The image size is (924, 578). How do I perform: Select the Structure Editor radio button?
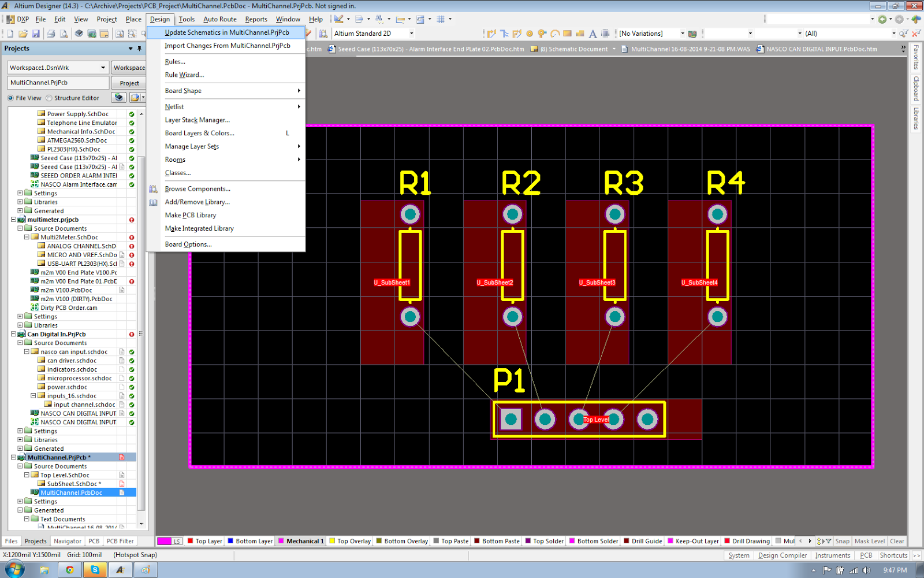[x=49, y=98]
